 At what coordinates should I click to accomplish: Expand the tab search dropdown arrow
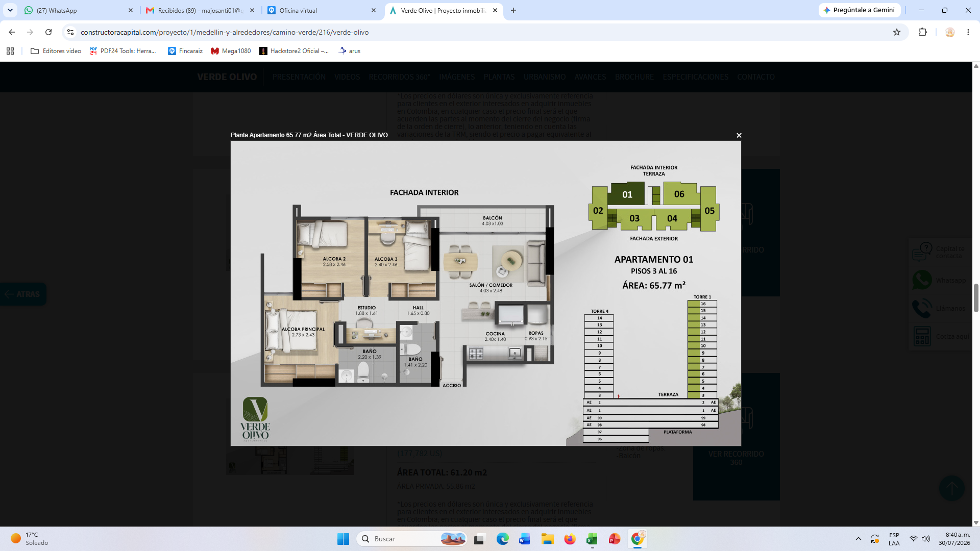coord(10,10)
